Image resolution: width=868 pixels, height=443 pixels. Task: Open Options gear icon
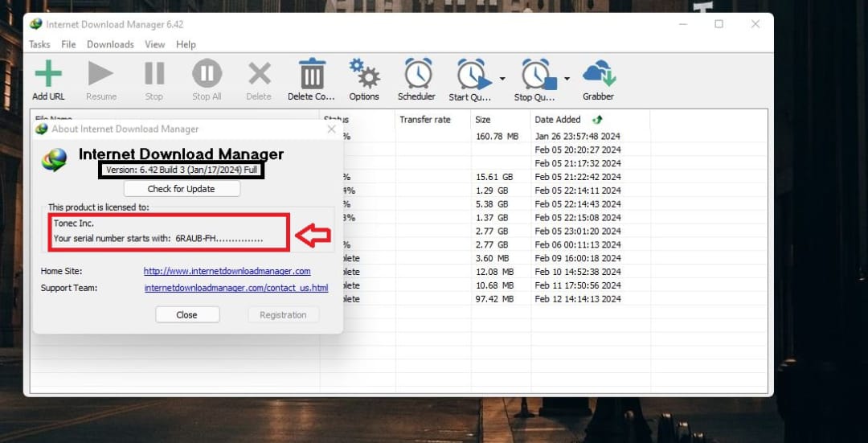point(364,74)
